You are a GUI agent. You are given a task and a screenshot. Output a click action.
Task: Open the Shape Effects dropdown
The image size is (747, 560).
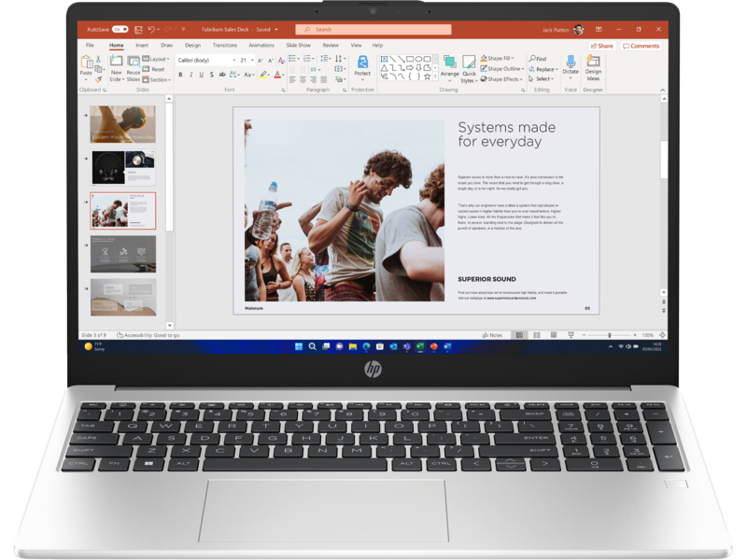click(x=501, y=79)
